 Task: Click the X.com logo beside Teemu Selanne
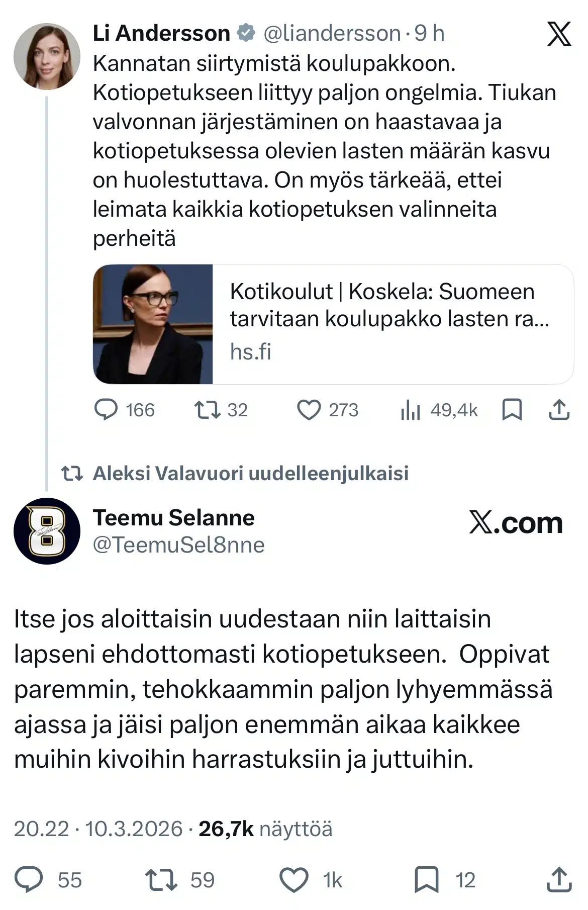click(x=516, y=523)
